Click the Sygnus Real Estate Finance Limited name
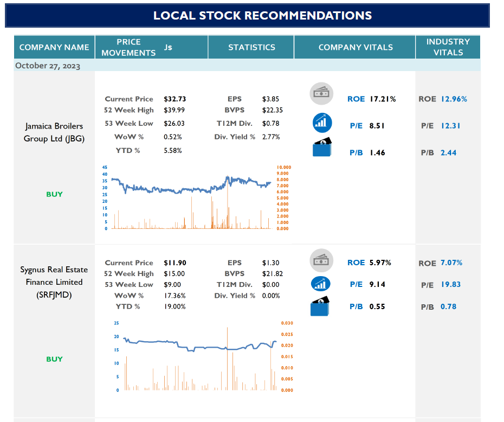Image resolution: width=504 pixels, height=422 pixels. click(54, 282)
